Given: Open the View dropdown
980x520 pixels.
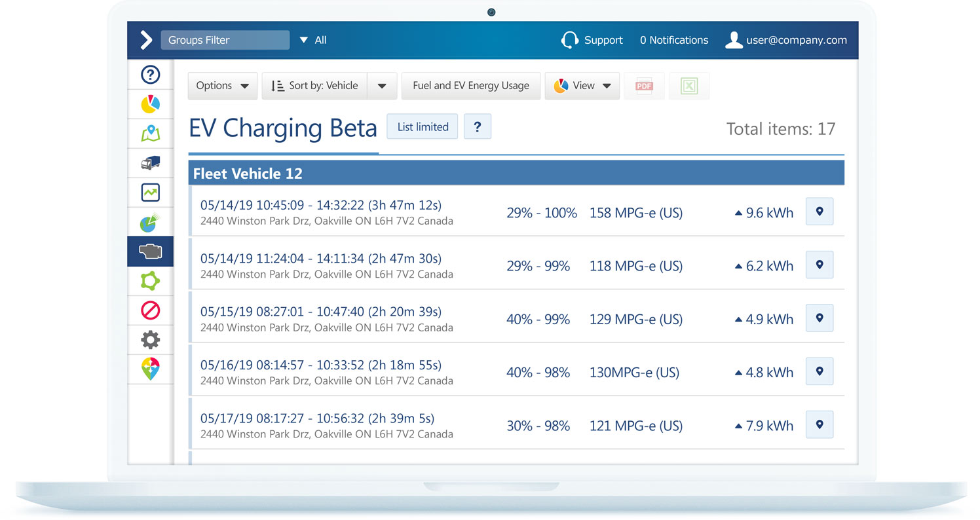Looking at the screenshot, I should (x=582, y=86).
